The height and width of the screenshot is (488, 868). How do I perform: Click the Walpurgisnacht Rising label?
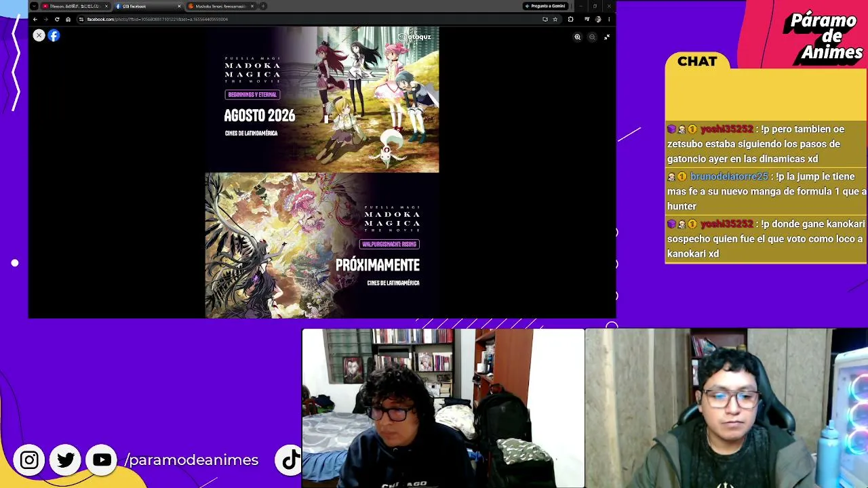pos(389,244)
